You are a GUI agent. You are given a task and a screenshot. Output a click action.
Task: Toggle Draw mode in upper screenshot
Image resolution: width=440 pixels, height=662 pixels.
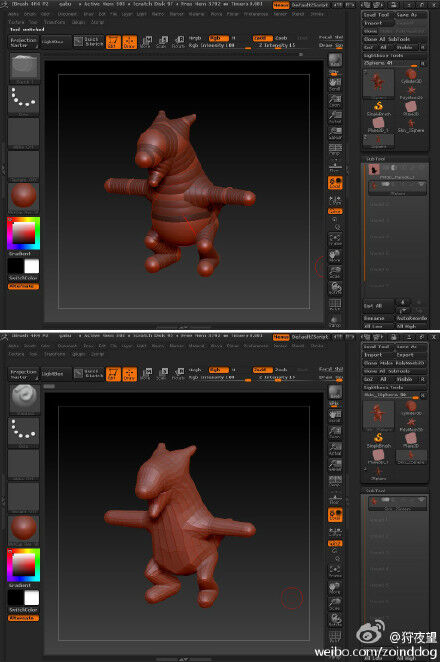130,42
